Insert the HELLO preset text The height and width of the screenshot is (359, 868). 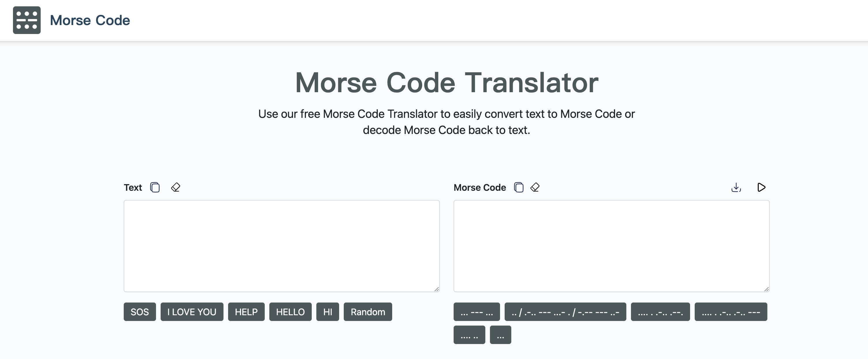click(290, 312)
